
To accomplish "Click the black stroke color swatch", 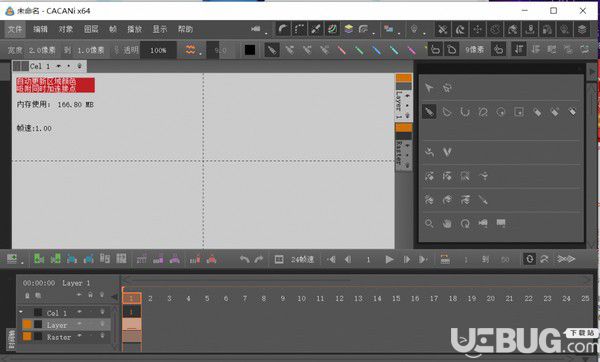I will click(250, 50).
